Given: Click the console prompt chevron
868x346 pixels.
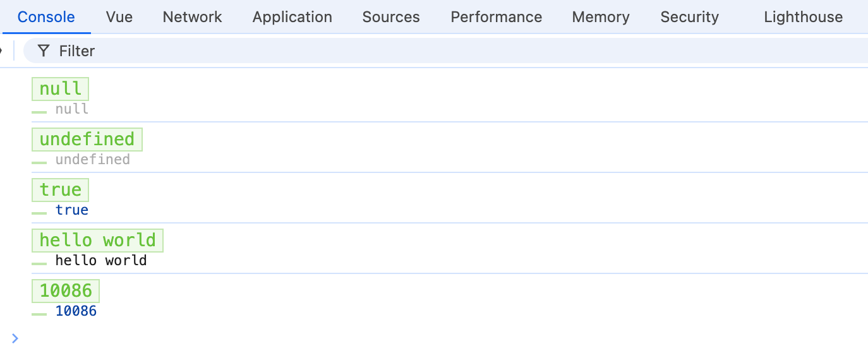Looking at the screenshot, I should tap(15, 338).
